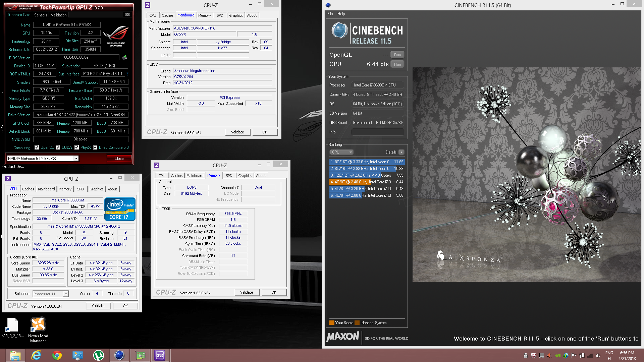
Task: Click the white volume speaker tray icon
Action: (x=598, y=356)
